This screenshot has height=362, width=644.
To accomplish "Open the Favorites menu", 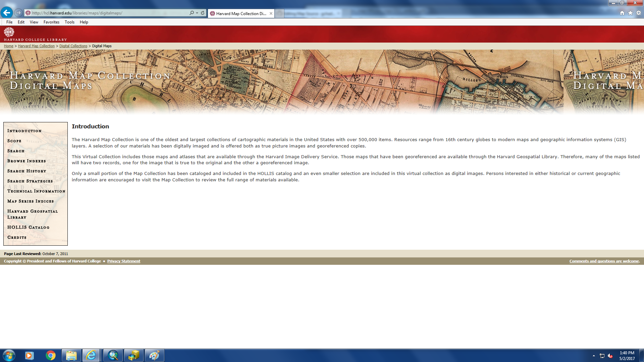I will point(51,22).
